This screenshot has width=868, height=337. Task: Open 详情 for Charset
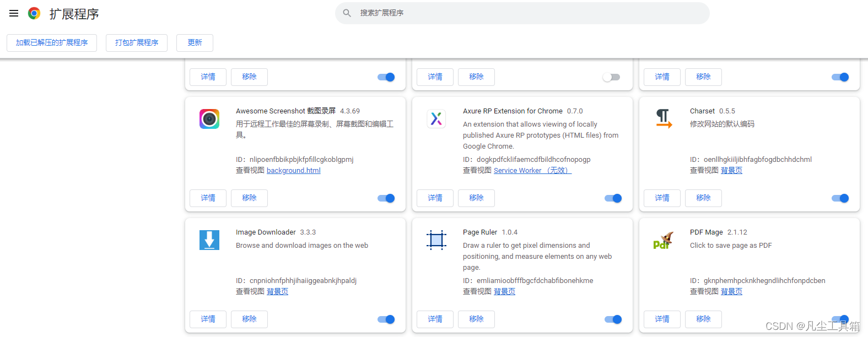tap(662, 198)
